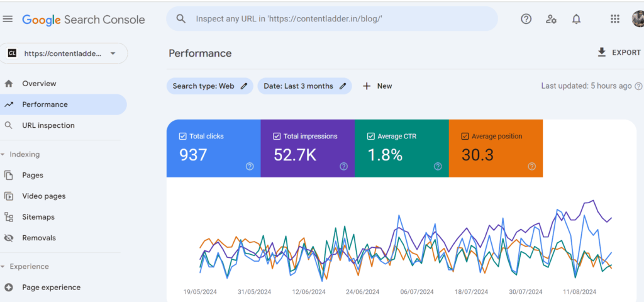Click Date: Last 3 months chip
Image resolution: width=644 pixels, height=302 pixels.
pyautogui.click(x=305, y=86)
